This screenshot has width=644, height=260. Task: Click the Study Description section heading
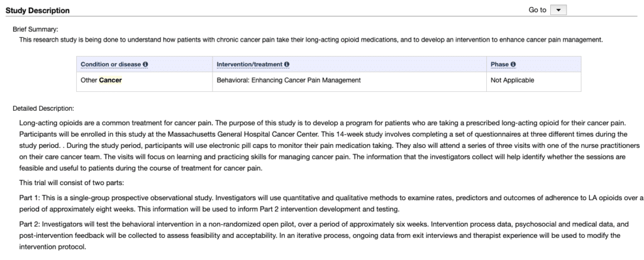click(37, 11)
